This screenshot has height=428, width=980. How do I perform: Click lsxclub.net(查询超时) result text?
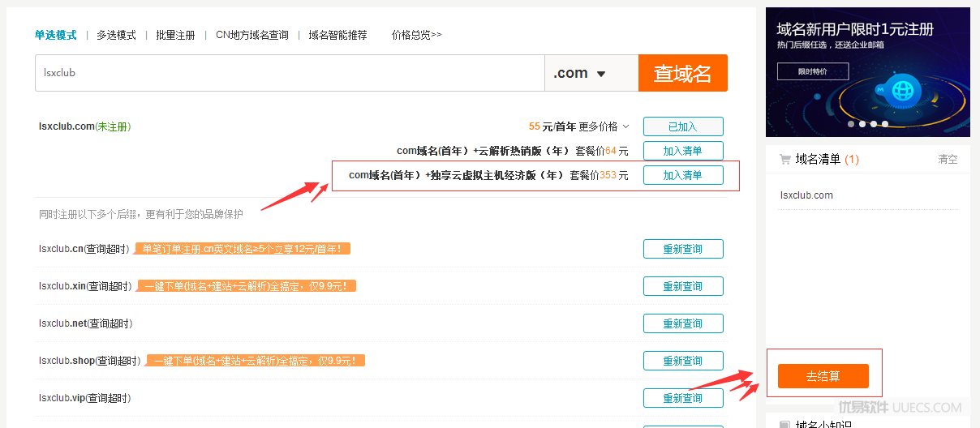coord(85,323)
